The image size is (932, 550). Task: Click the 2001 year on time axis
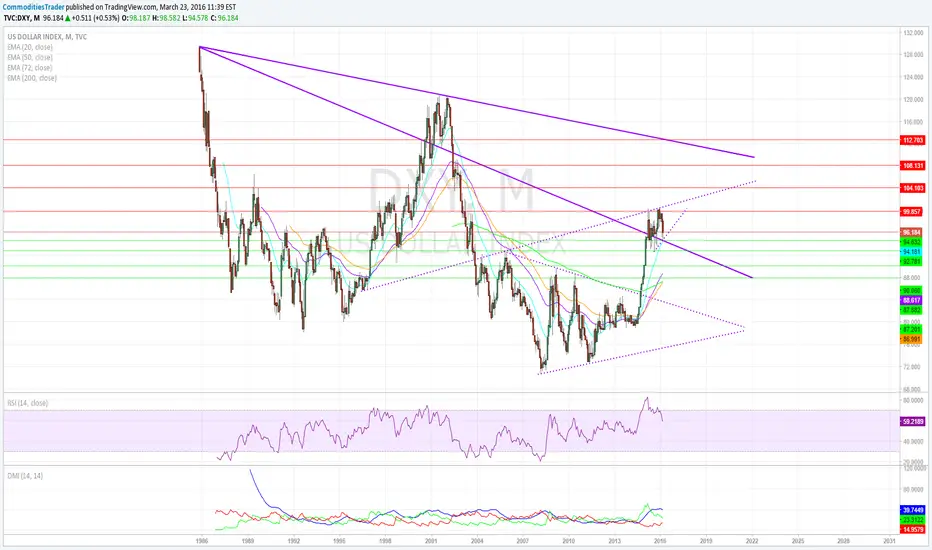click(x=431, y=541)
